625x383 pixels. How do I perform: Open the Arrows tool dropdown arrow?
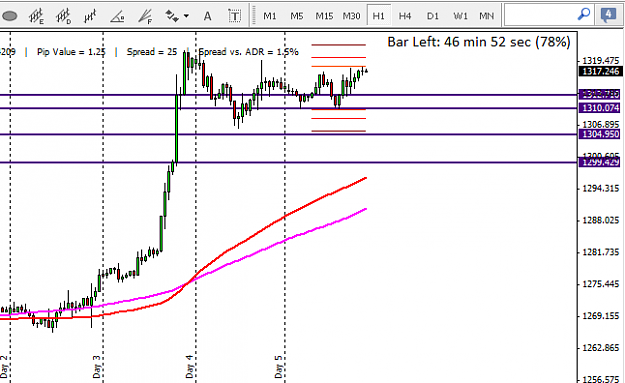tap(186, 16)
